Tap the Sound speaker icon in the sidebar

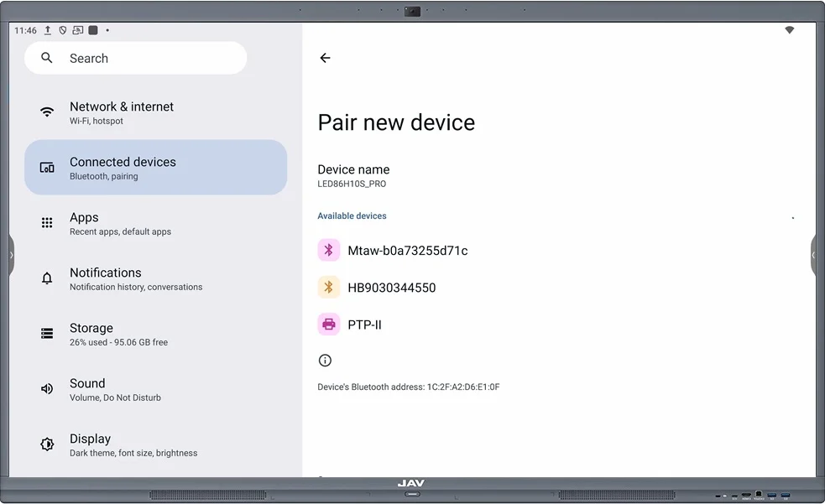46,388
